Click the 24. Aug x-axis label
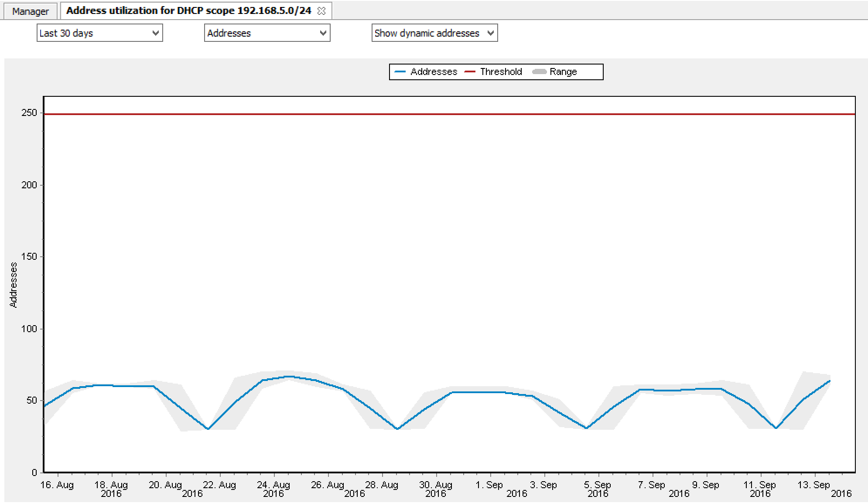The image size is (868, 503). pos(273,485)
